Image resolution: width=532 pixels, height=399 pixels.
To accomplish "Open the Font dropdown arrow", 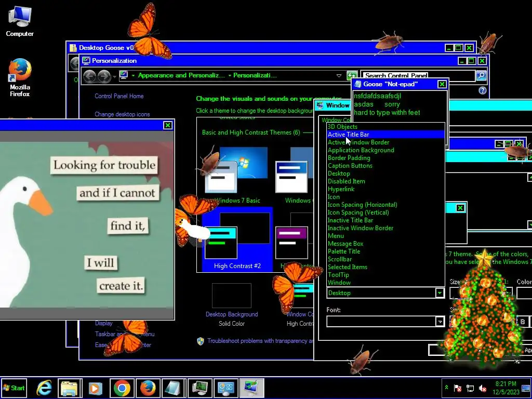I will point(440,321).
